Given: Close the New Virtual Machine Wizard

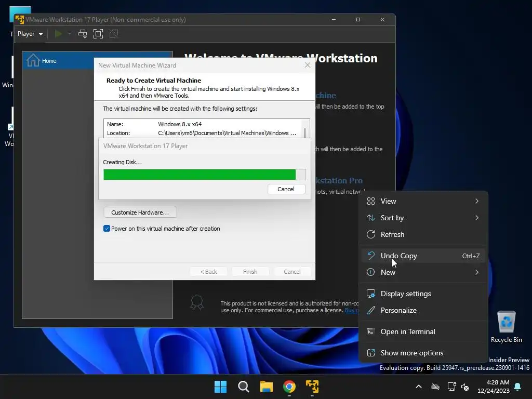Looking at the screenshot, I should [x=308, y=65].
